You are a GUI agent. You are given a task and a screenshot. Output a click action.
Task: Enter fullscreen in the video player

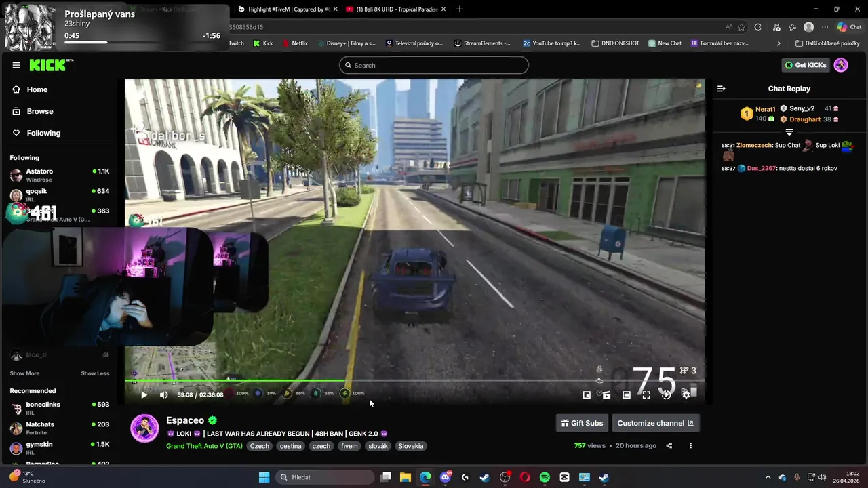point(646,394)
